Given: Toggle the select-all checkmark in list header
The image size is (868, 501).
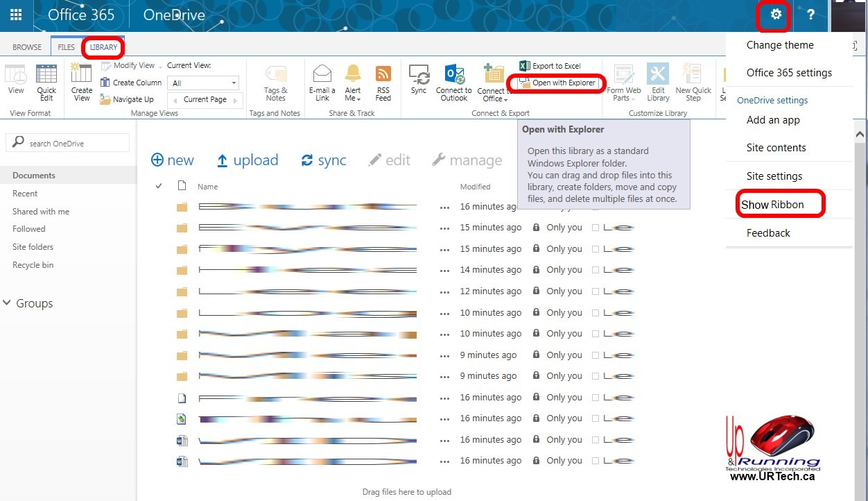Looking at the screenshot, I should point(159,186).
